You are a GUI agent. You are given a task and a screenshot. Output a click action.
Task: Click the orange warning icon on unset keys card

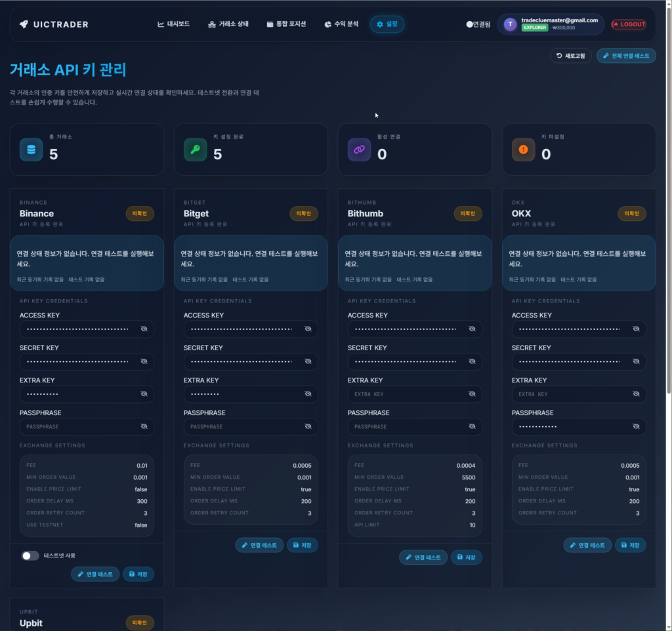pos(523,150)
